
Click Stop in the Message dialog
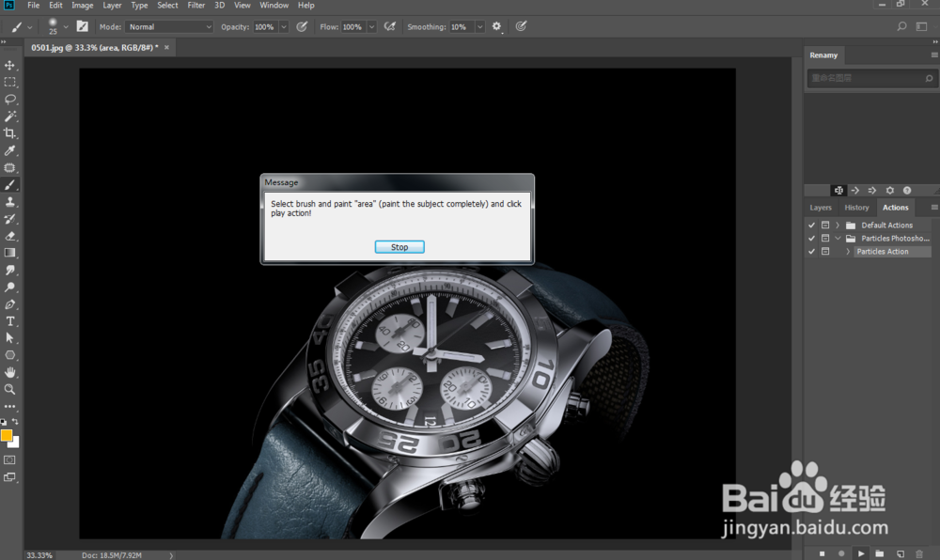tap(399, 247)
